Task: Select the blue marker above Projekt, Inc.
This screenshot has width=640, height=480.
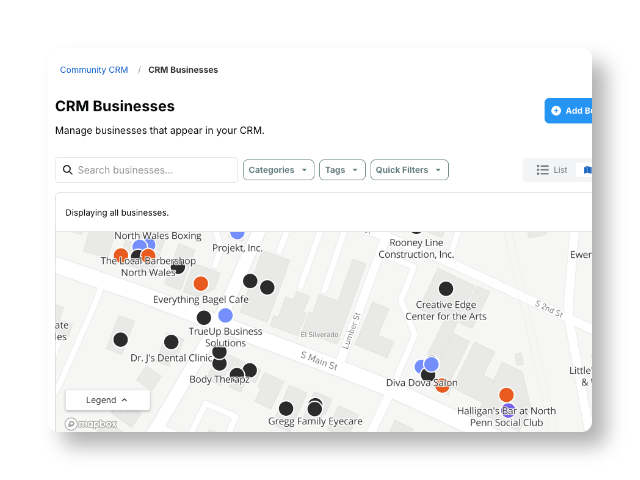Action: [237, 235]
